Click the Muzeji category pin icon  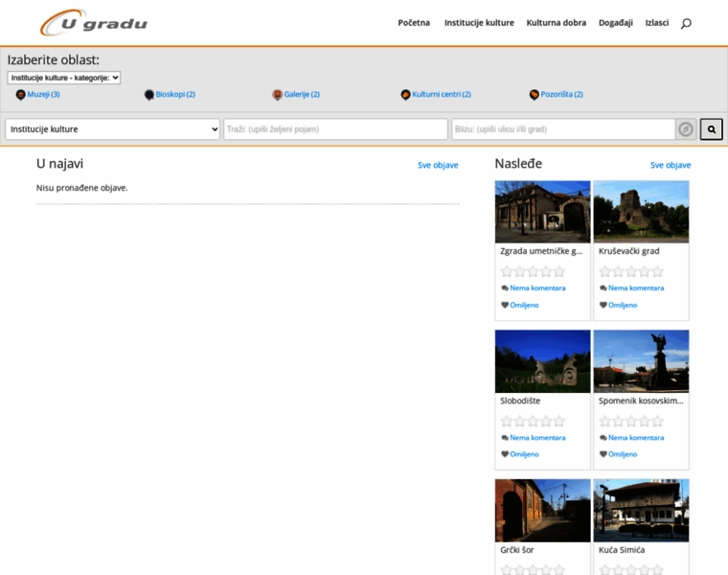tap(20, 95)
